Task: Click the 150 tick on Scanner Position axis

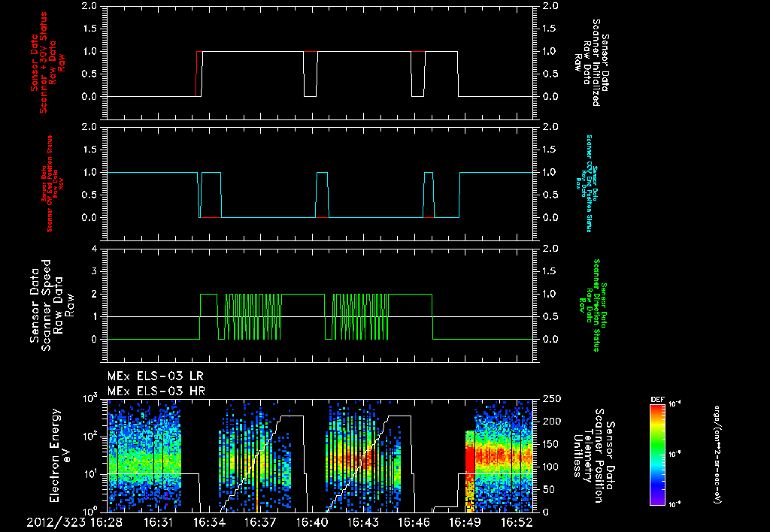Action: pyautogui.click(x=551, y=444)
